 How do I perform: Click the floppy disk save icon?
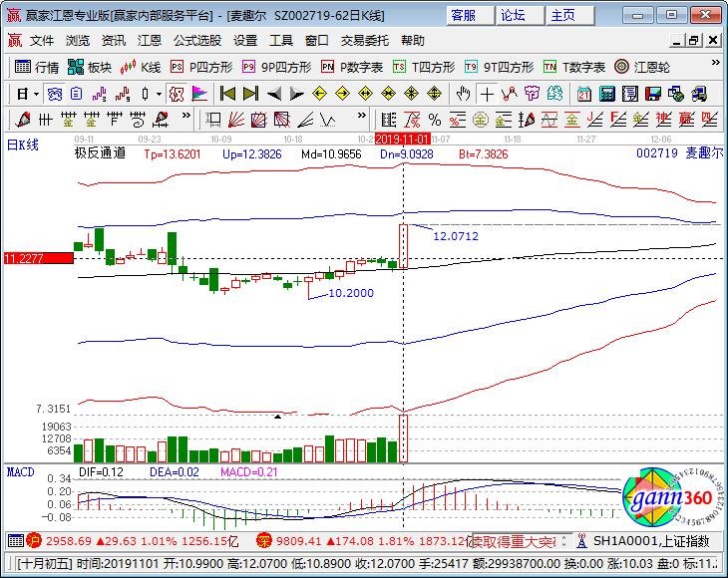tap(653, 94)
